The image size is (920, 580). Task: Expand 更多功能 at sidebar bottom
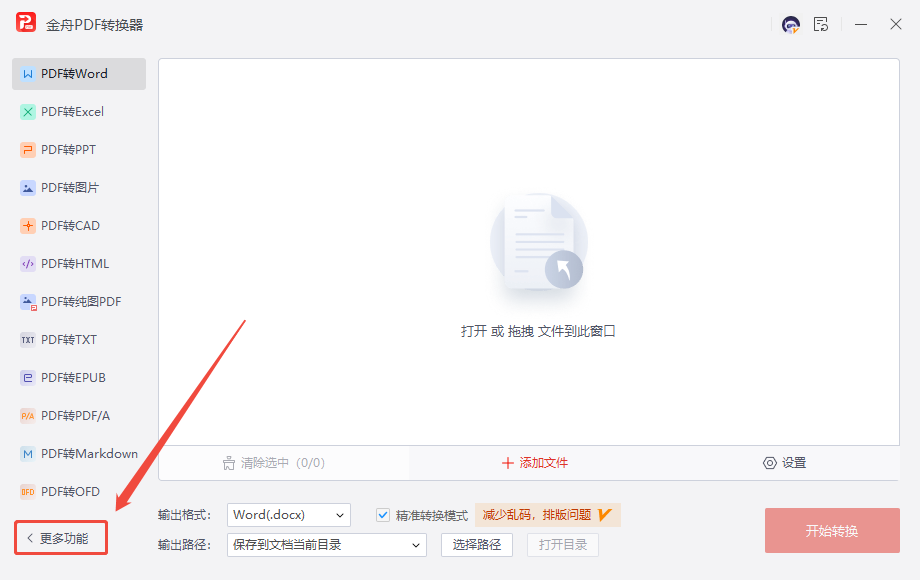(x=61, y=538)
